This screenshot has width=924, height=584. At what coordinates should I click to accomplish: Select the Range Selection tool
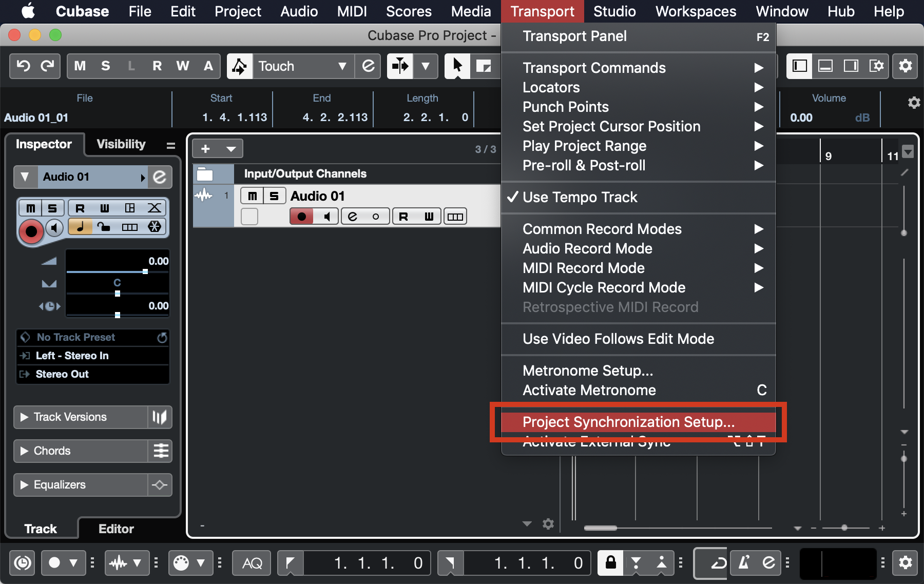click(484, 66)
